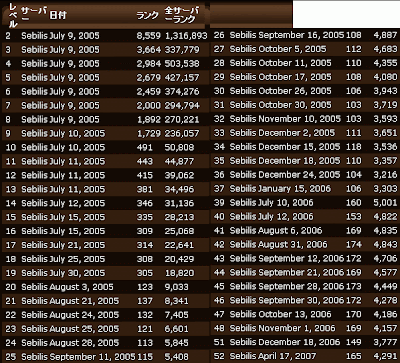Click all-server rank 9,033
This screenshot has height=363, width=400.
click(x=177, y=287)
